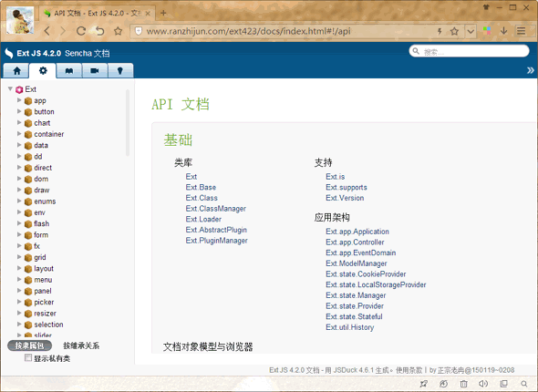This screenshot has height=392, width=538.
Task: Select the picker tree item
Action: (x=44, y=302)
